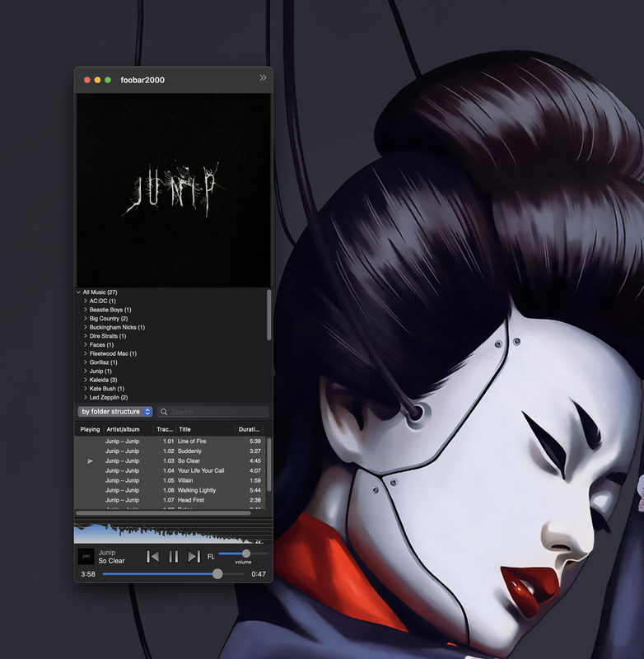Screen dimensions: 644x659
Task: Collapse the All Music tree node
Action: coord(78,292)
